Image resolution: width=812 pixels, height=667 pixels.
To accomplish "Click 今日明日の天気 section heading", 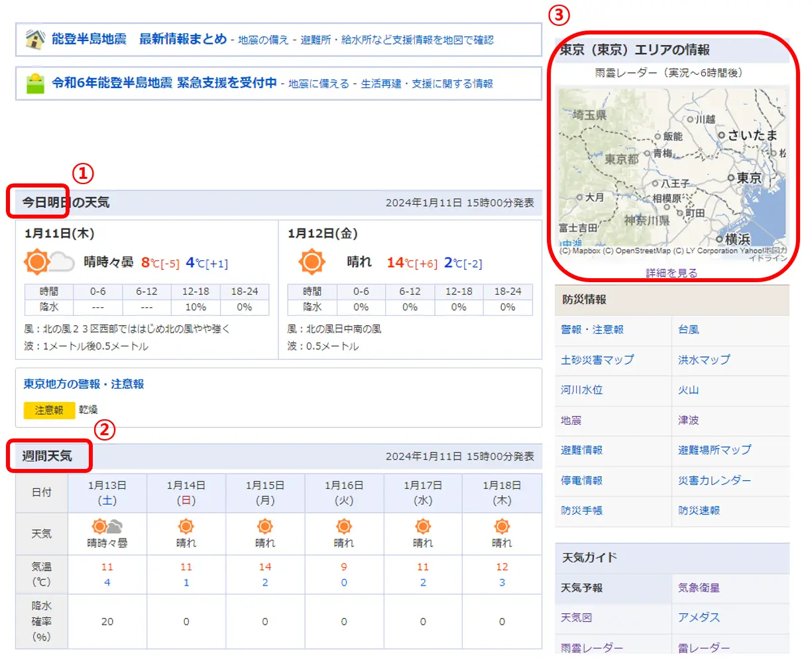I will point(66,203).
